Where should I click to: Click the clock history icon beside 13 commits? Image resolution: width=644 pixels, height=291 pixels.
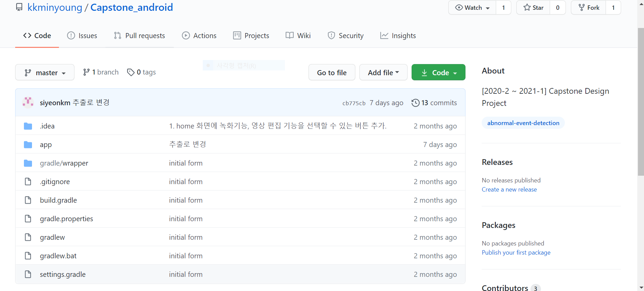[416, 103]
